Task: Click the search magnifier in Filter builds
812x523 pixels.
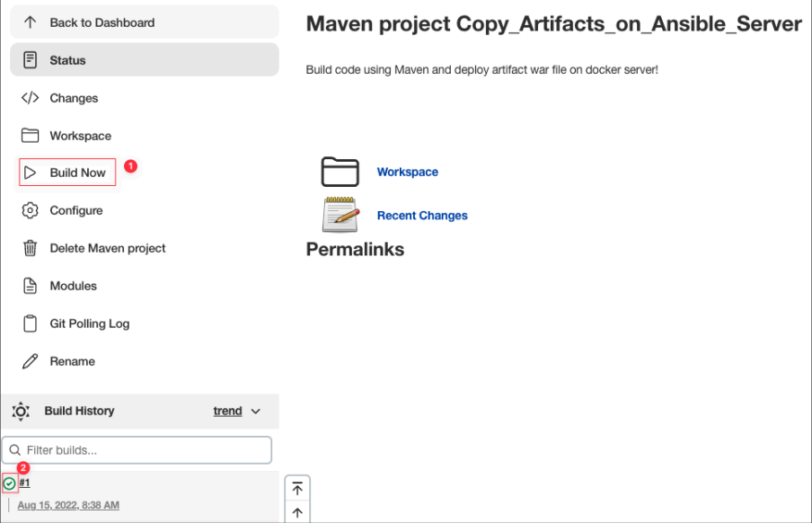Action: 15,450
